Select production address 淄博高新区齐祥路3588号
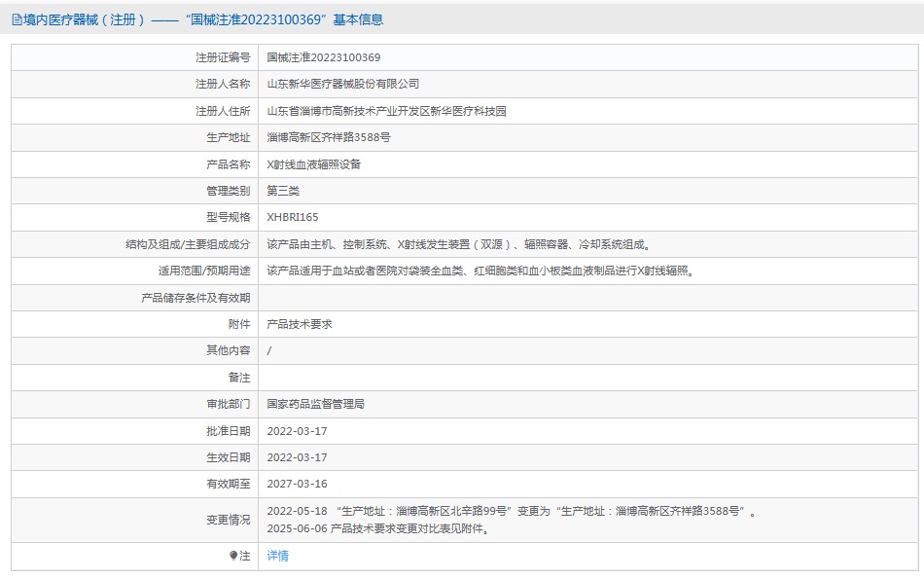Image resolution: width=924 pixels, height=579 pixels. click(328, 137)
